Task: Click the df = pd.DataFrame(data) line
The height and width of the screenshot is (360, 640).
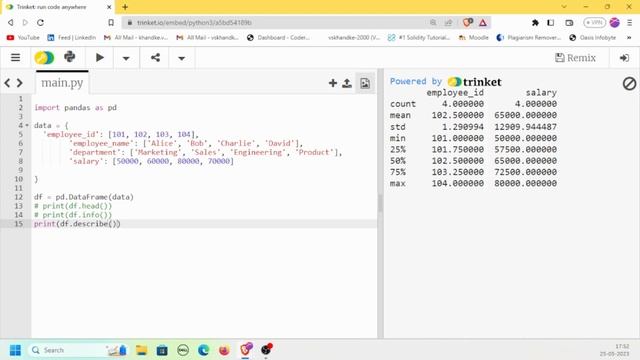Action: (84, 197)
